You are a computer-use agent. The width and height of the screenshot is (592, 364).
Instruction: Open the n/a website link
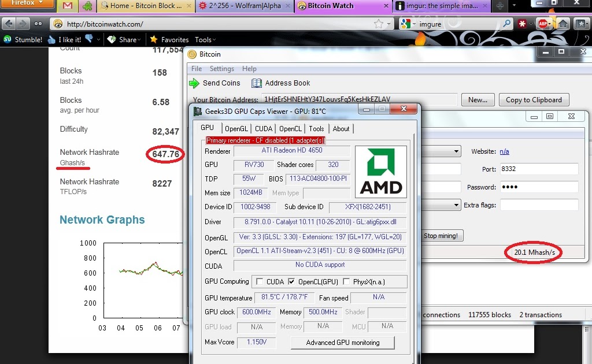pos(504,151)
